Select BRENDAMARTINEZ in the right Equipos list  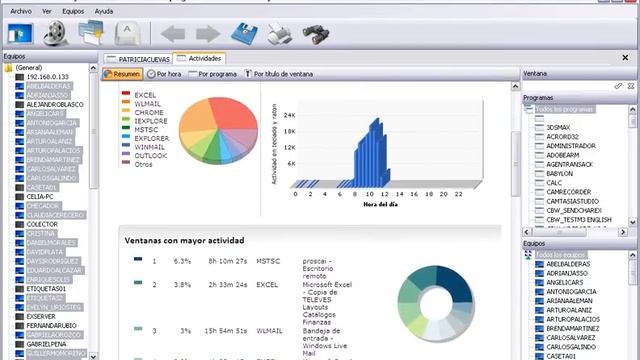(x=573, y=329)
